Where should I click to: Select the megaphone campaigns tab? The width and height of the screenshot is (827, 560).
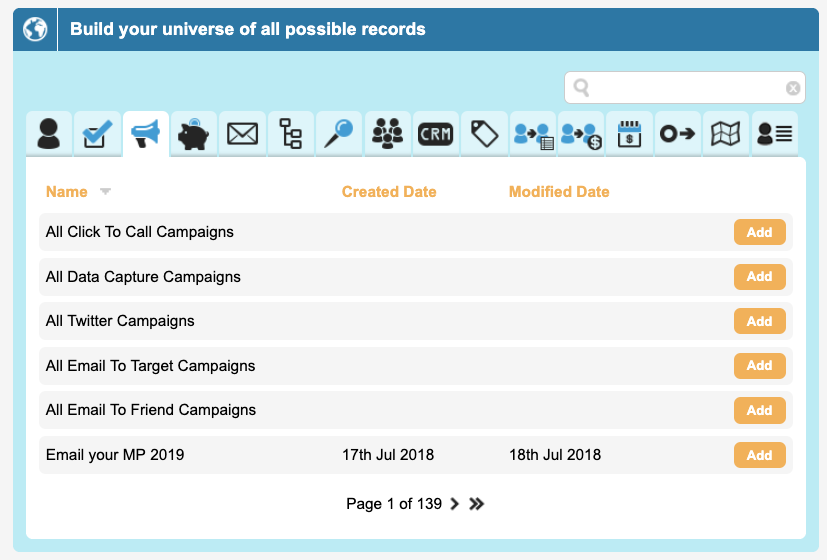click(x=146, y=133)
